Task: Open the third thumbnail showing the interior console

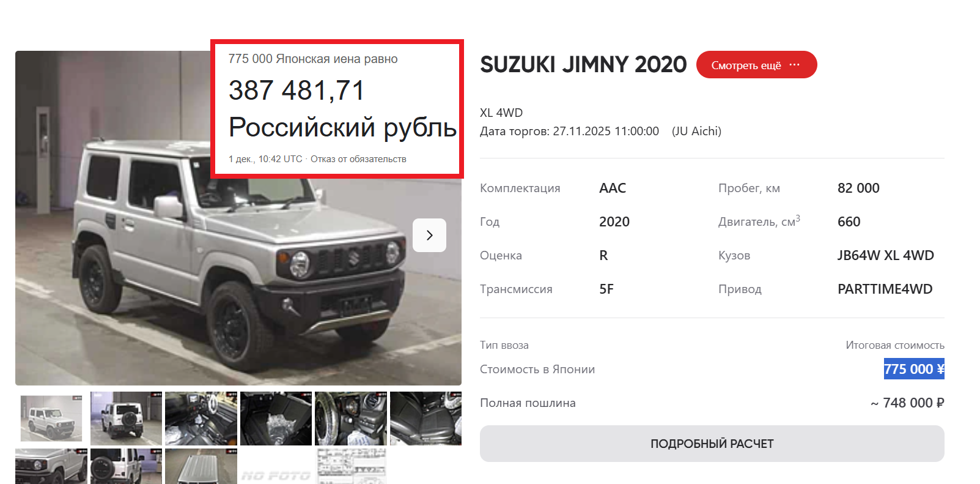Action: click(201, 419)
